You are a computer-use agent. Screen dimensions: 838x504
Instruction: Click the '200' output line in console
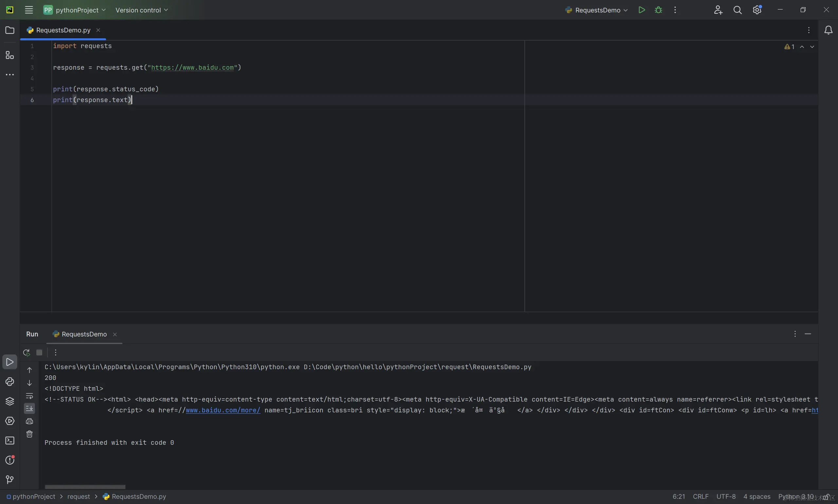[x=50, y=378]
